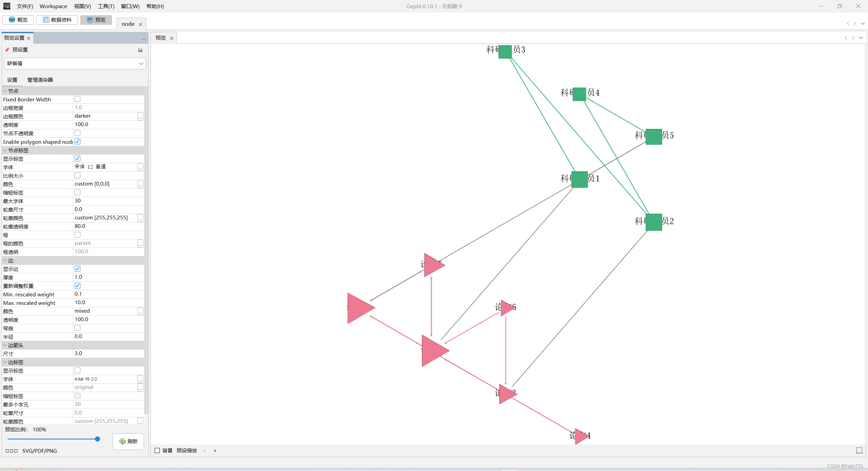This screenshot has height=471, width=868.
Task: Open the font chooser ellipsis for 字体 宋体
Action: (140, 167)
